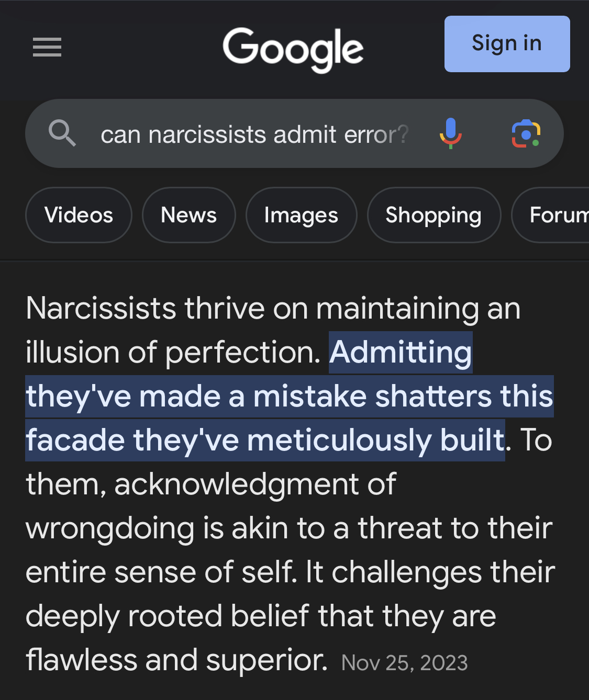Open Google Lens camera search
This screenshot has height=700, width=589.
[526, 133]
